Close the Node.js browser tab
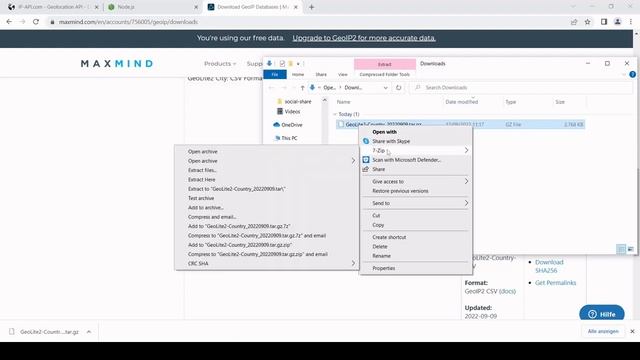640x360 pixels. click(196, 7)
